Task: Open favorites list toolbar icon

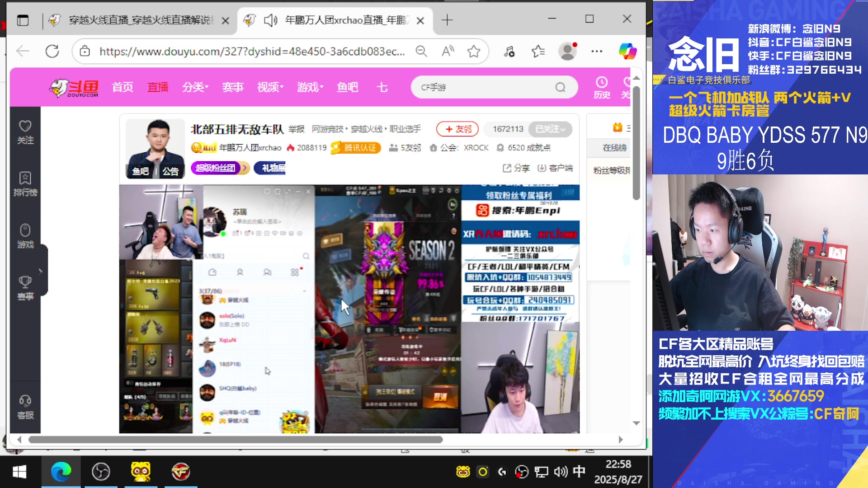Action: [x=538, y=52]
